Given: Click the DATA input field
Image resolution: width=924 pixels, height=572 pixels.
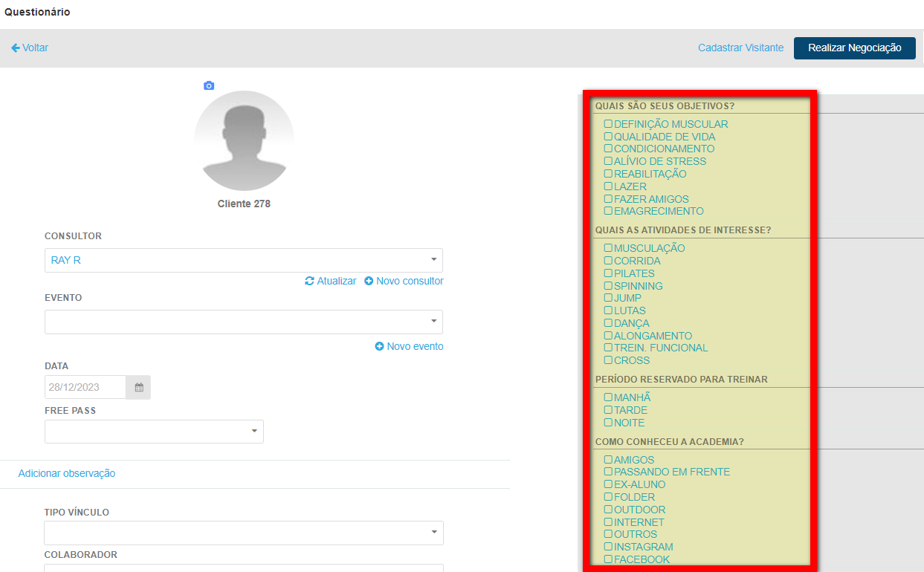Looking at the screenshot, I should pyautogui.click(x=85, y=388).
